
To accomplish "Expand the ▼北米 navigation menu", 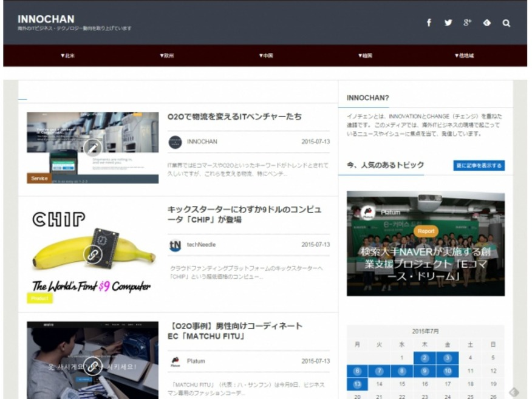I will (67, 56).
